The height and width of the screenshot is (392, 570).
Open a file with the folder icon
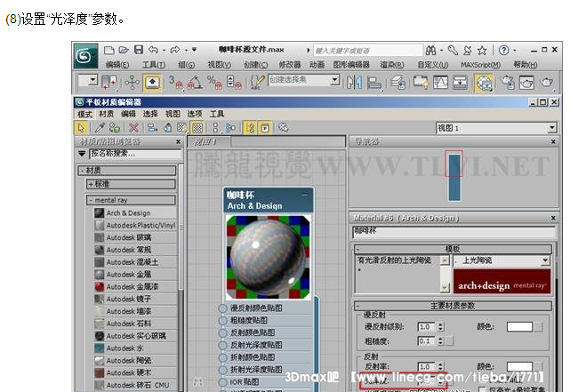(x=124, y=50)
